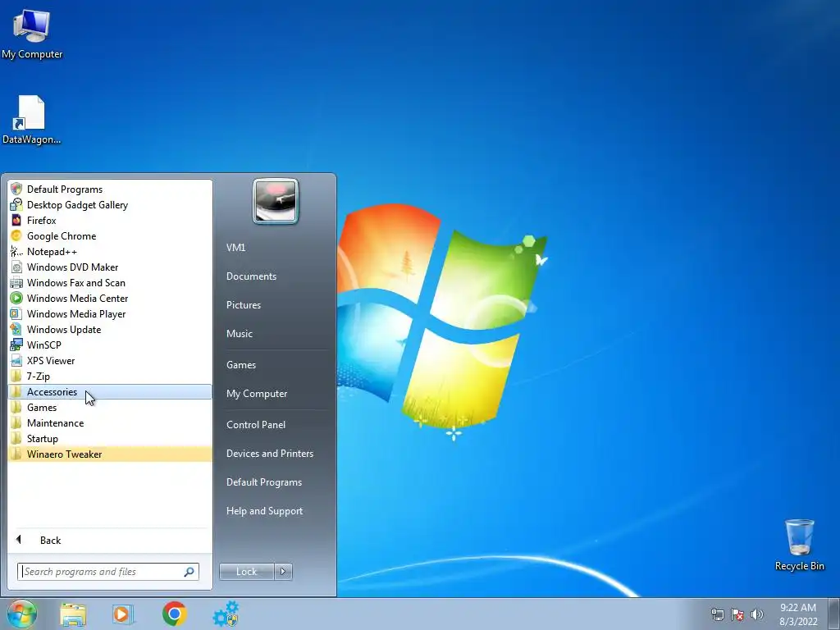Click the Action Center flag tray icon
The width and height of the screenshot is (840, 630).
pos(737,614)
